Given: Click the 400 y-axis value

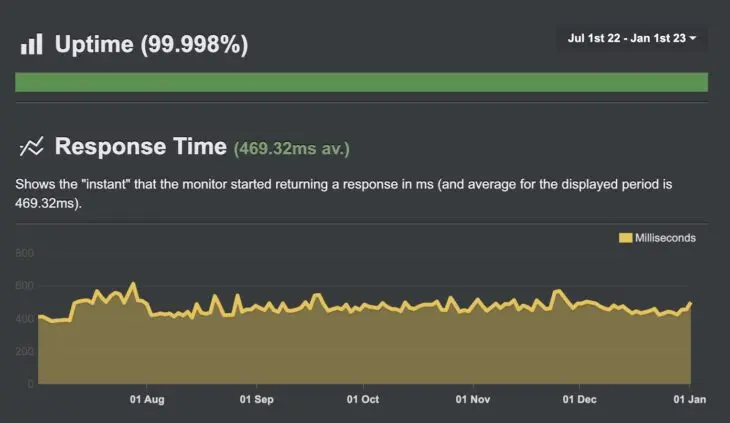Looking at the screenshot, I should coord(26,319).
